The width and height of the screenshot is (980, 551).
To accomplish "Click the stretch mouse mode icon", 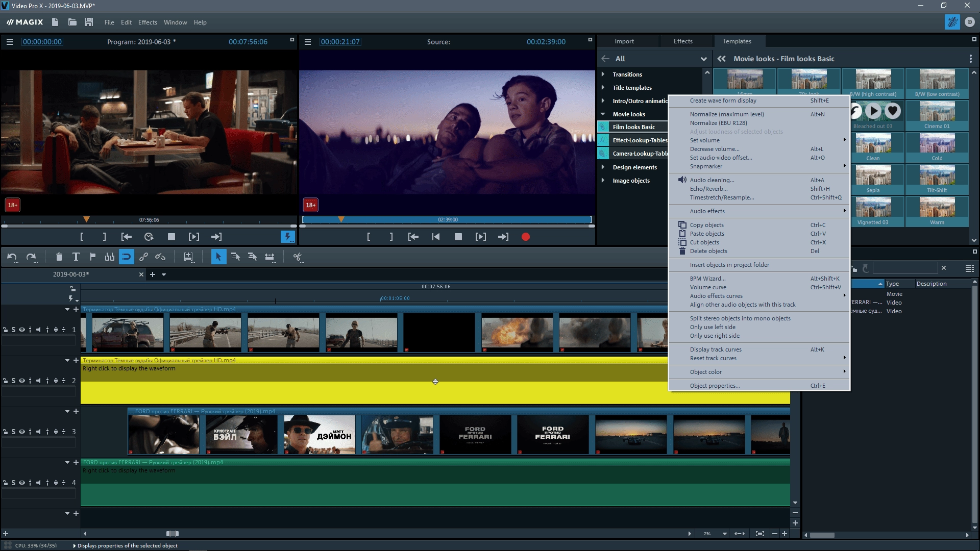I will [x=269, y=257].
